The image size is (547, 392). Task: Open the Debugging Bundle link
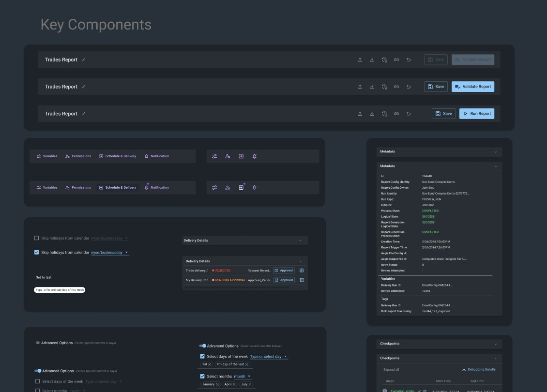coord(479,369)
